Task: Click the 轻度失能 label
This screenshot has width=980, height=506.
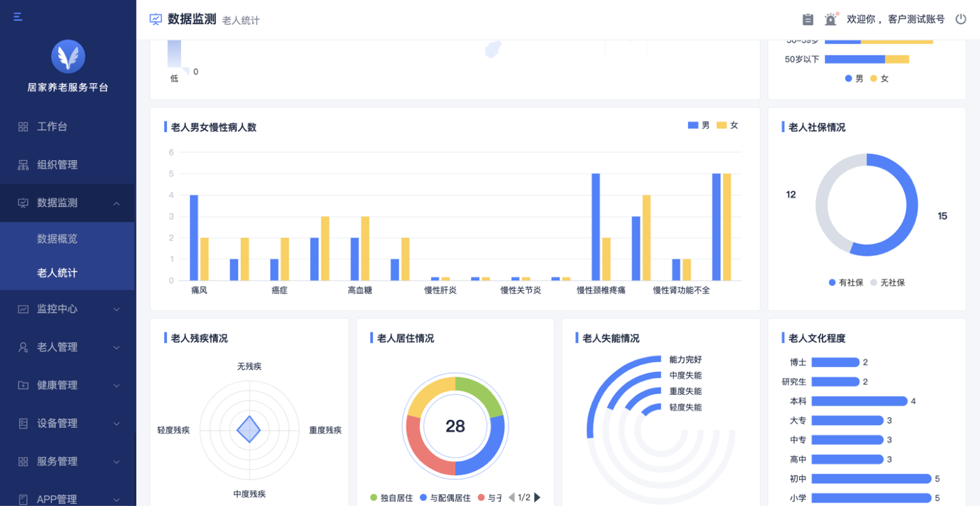Action: click(x=685, y=407)
